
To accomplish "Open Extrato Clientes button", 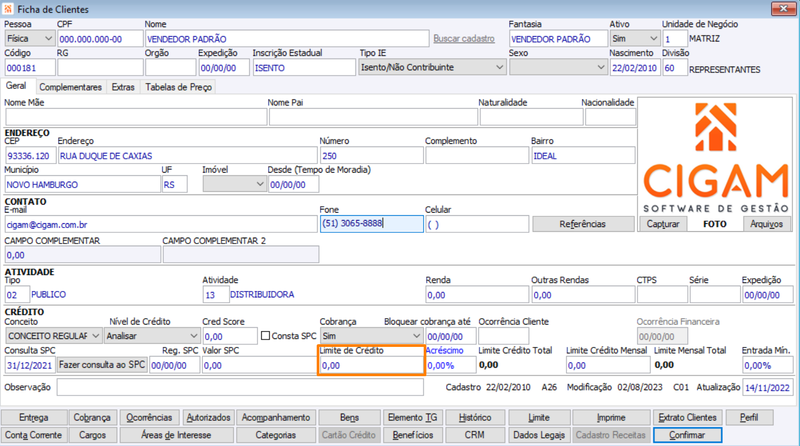I will point(687,417).
